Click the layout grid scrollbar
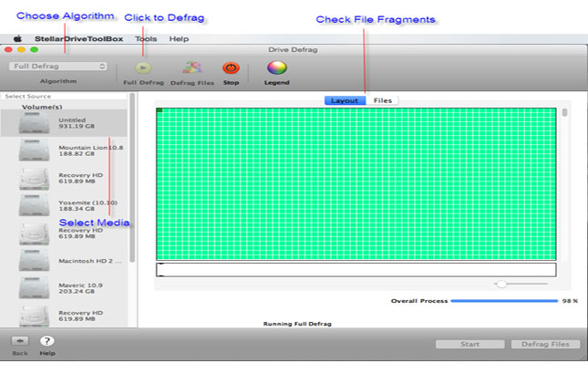The height and width of the screenshot is (384, 588). pyautogui.click(x=564, y=112)
